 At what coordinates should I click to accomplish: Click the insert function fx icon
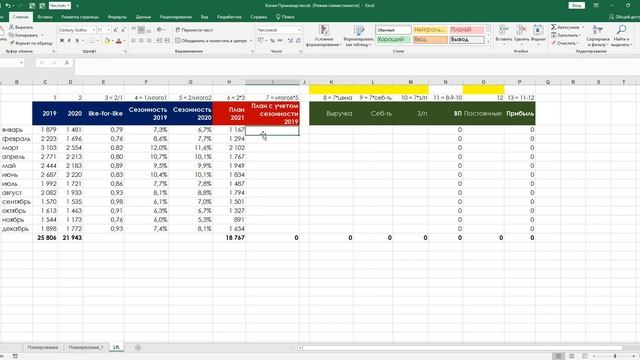pos(67,63)
